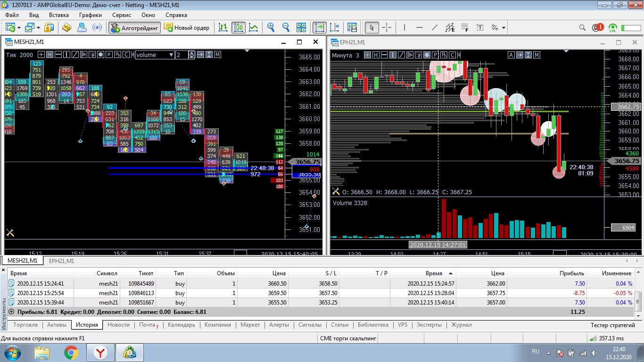The height and width of the screenshot is (362, 644).
Task: Select the Fibonacci retracement tool
Action: [465, 27]
